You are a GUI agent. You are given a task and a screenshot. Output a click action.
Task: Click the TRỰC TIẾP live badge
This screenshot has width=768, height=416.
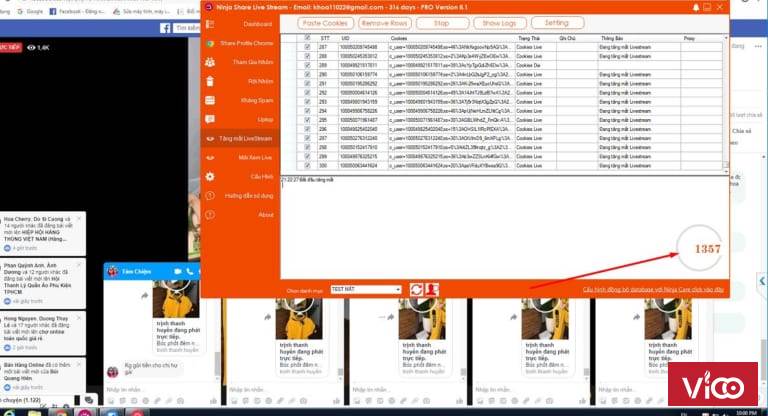click(x=11, y=47)
